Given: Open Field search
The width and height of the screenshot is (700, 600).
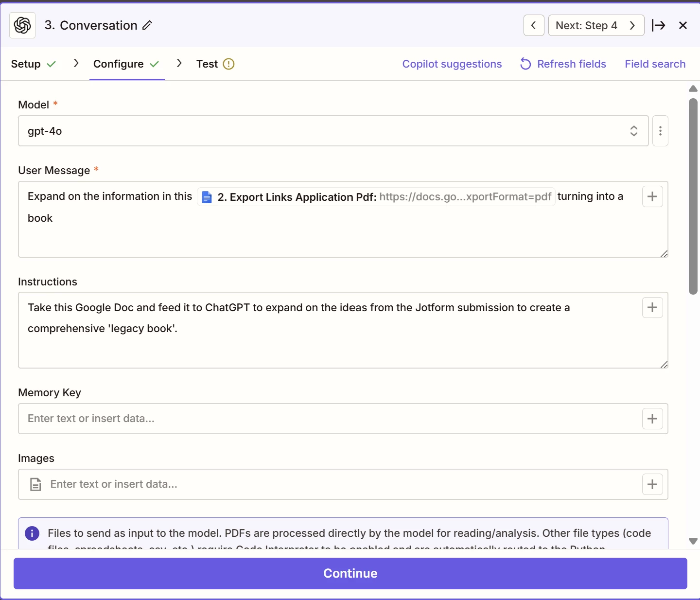Looking at the screenshot, I should [655, 64].
